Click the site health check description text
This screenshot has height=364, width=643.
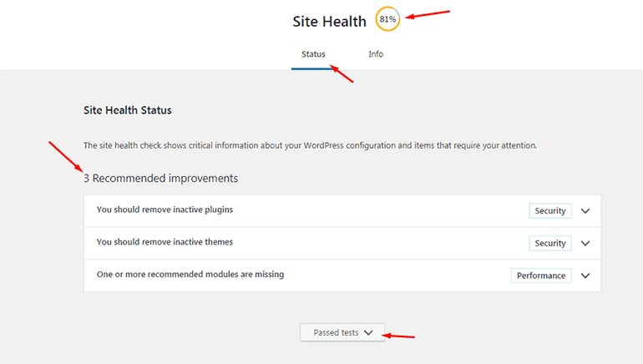pyautogui.click(x=310, y=145)
